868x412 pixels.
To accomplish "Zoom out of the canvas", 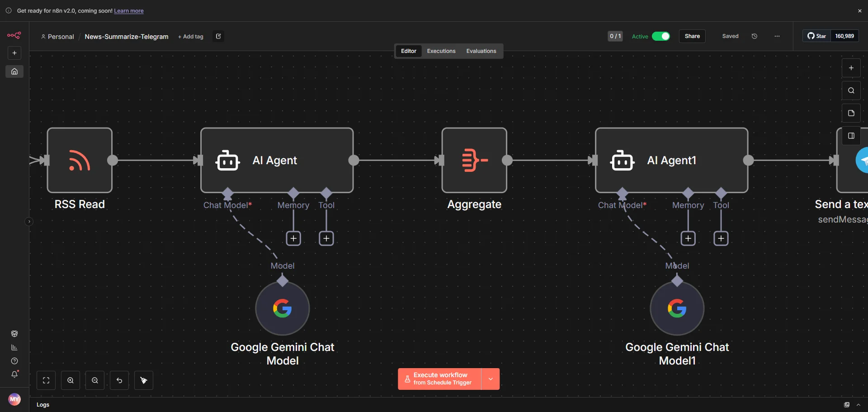I will pyautogui.click(x=95, y=380).
